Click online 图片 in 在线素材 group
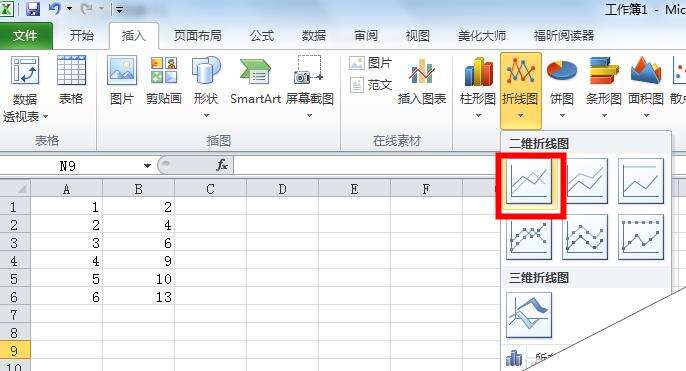Image resolution: width=686 pixels, height=371 pixels. click(370, 63)
